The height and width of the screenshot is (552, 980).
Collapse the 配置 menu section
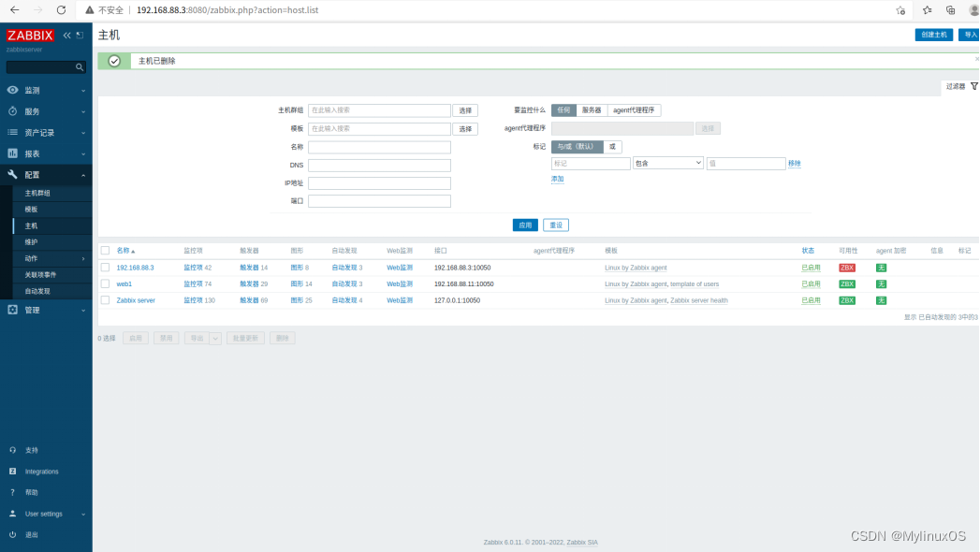point(83,176)
